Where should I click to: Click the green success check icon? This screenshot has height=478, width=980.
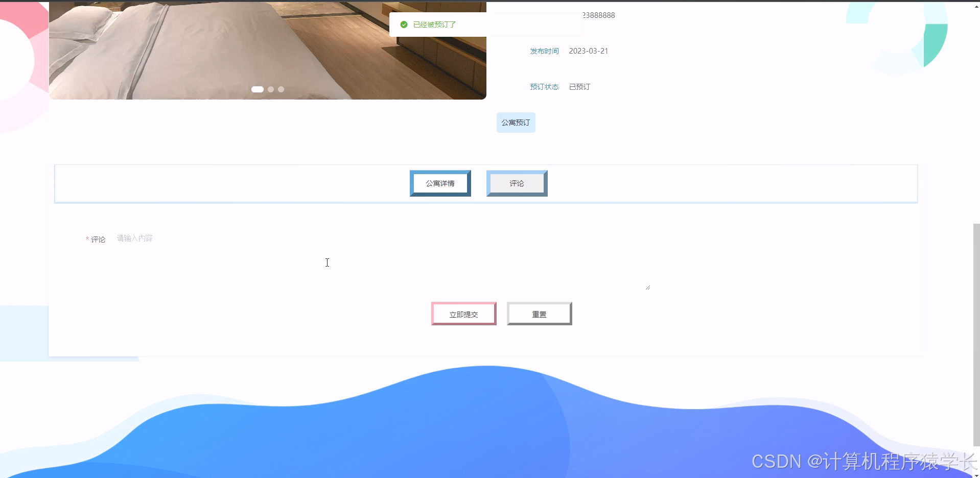(404, 24)
